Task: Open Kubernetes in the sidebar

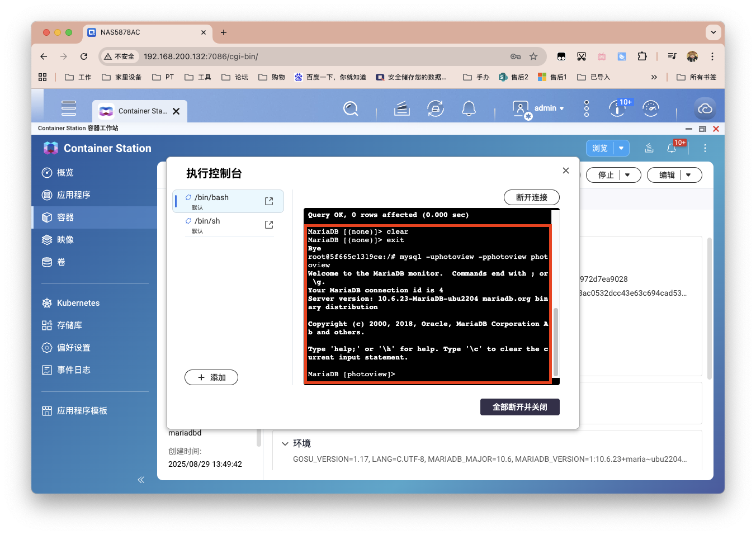Action: 78,303
